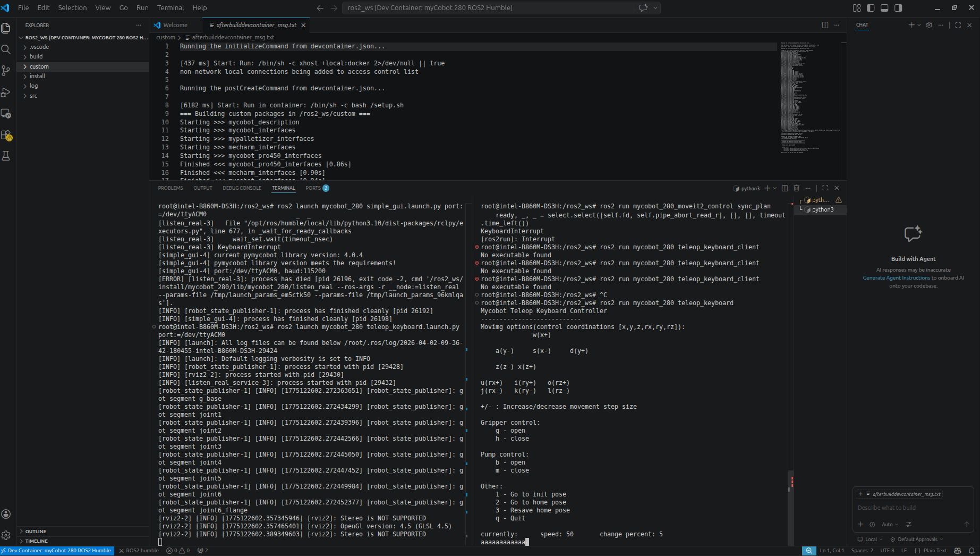Toggle bottom Panel visibility

tap(884, 8)
